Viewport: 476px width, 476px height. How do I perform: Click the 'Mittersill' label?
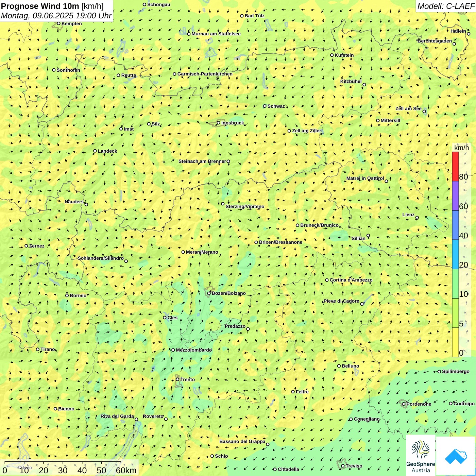[390, 120]
